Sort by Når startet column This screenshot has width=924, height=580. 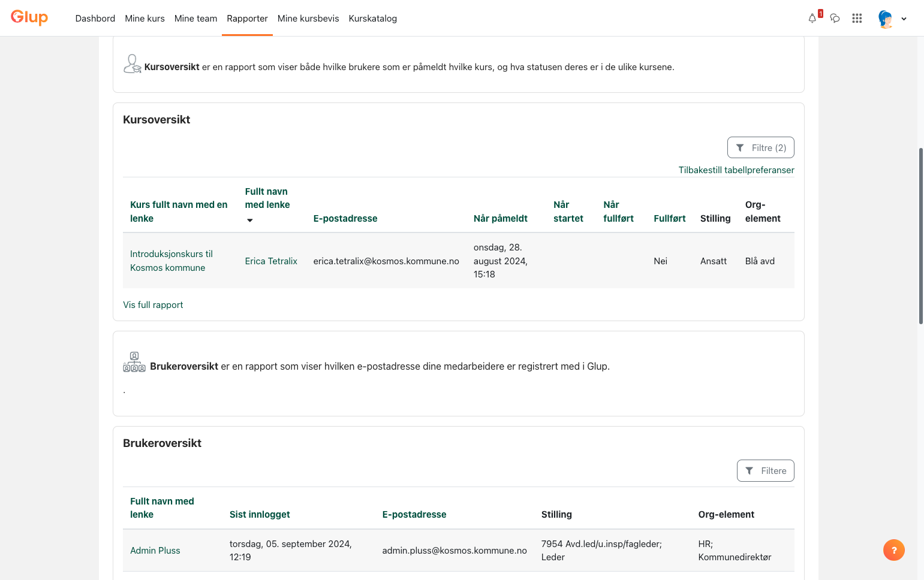pos(568,212)
